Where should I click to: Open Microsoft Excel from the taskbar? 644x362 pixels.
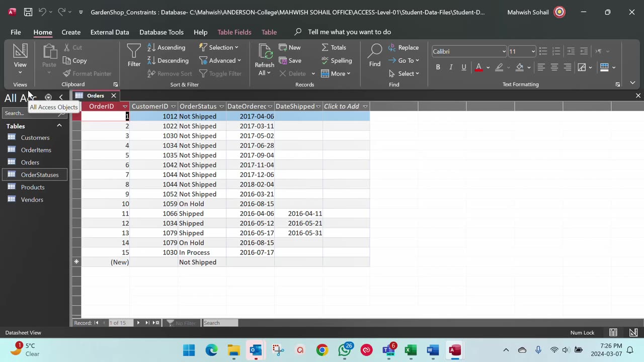pyautogui.click(x=411, y=350)
